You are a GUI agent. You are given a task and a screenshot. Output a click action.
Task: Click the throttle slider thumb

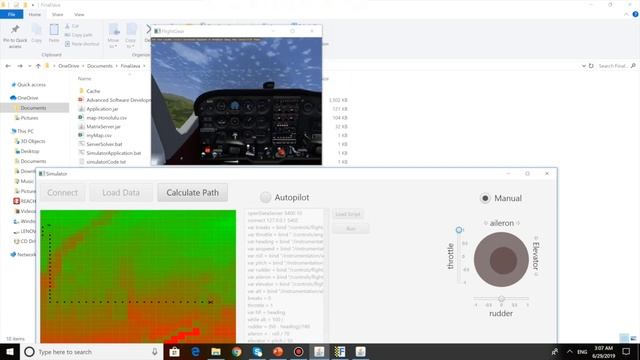click(x=459, y=230)
